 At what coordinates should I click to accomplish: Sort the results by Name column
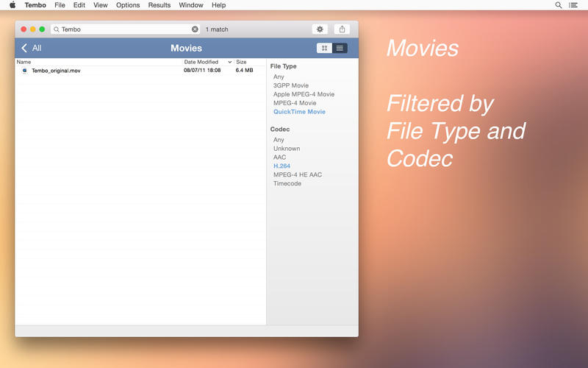[24, 63]
